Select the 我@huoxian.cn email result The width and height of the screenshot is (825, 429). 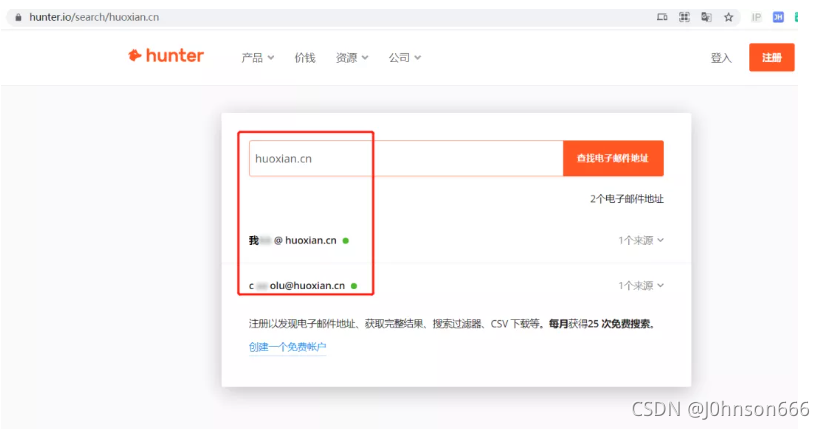pos(293,241)
